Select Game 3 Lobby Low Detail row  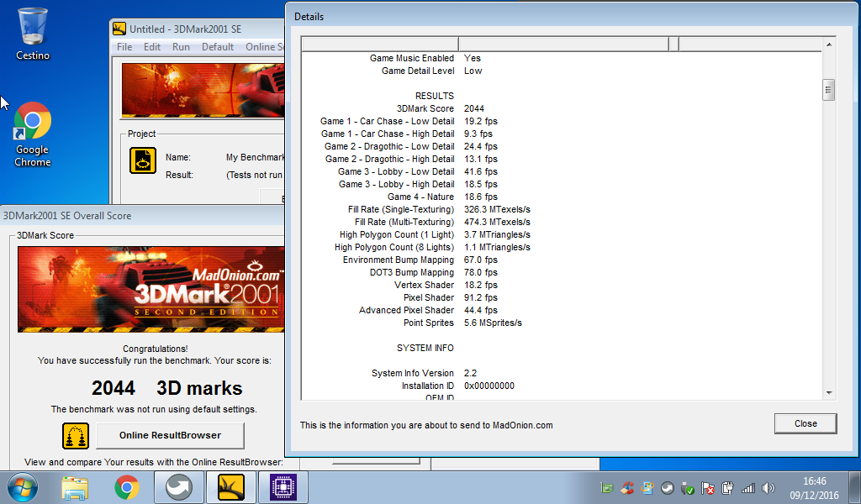point(417,171)
